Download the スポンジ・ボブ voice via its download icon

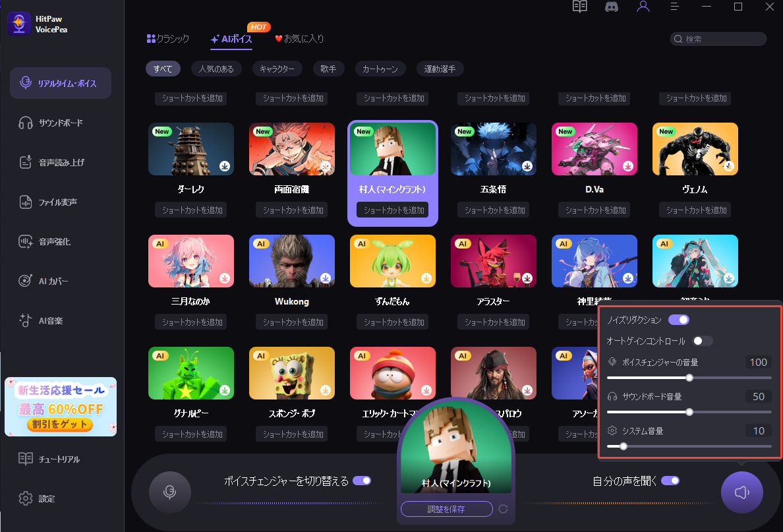326,390
